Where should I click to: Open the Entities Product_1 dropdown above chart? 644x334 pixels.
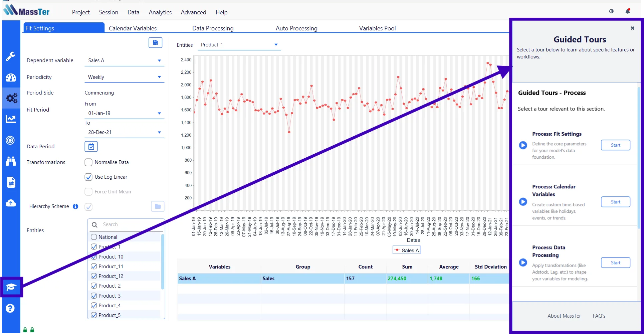[x=239, y=45]
